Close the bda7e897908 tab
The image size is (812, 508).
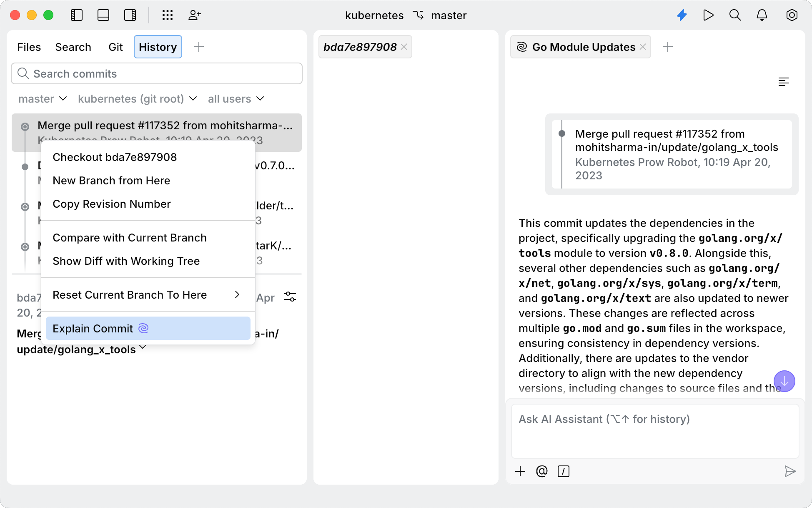(404, 47)
